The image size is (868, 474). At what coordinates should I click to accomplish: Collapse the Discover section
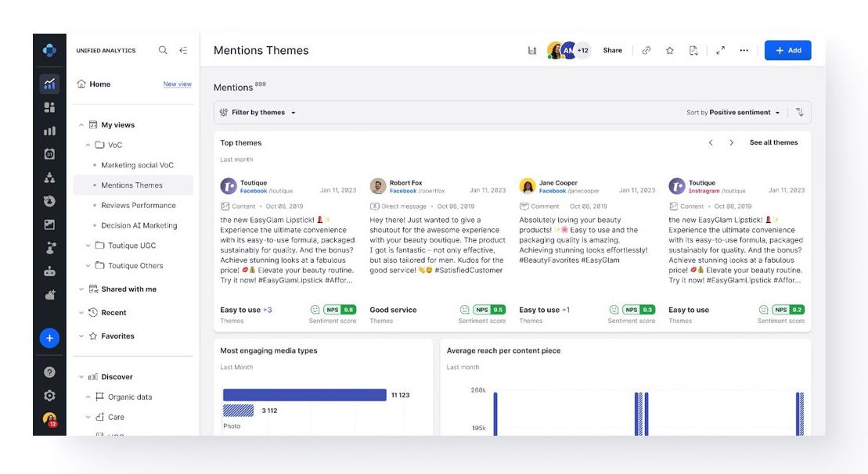tap(81, 377)
